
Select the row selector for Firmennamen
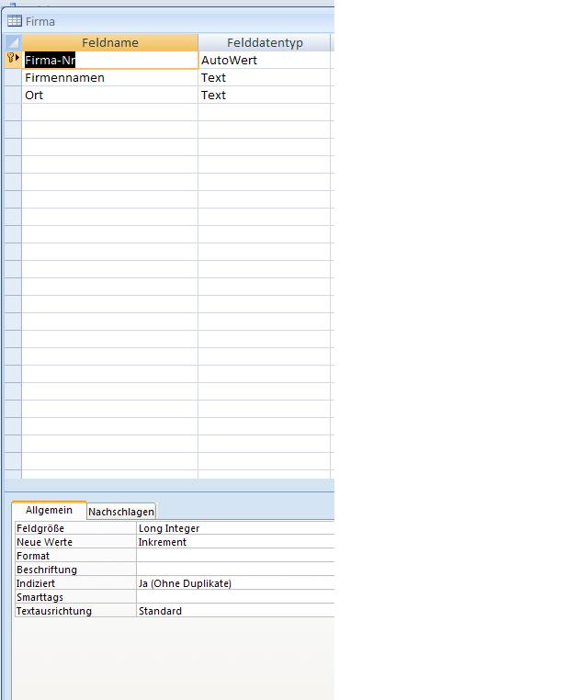point(13,78)
